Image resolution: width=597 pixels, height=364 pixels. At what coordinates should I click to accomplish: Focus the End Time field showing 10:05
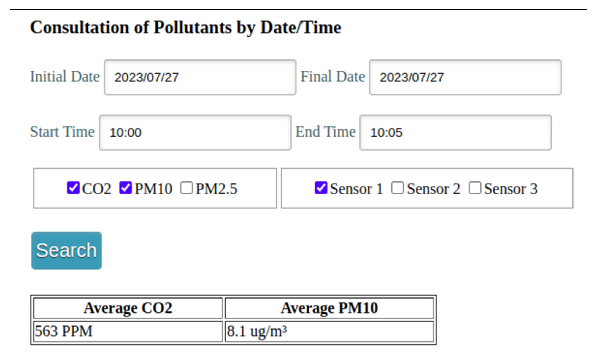tap(455, 133)
